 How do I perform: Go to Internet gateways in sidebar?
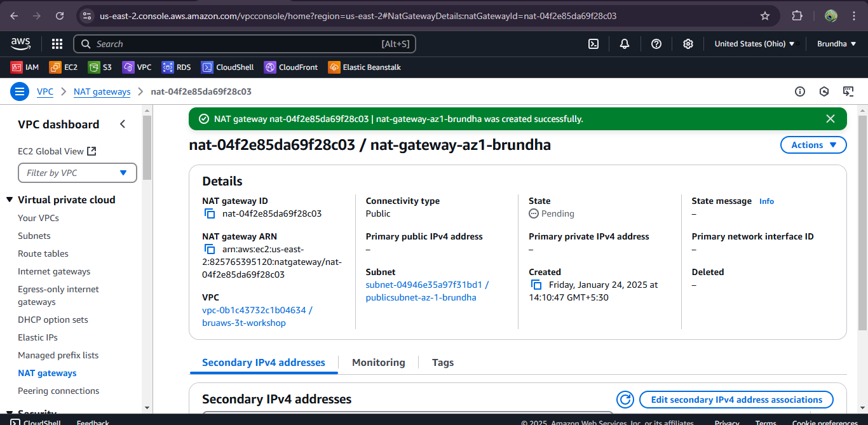54,271
